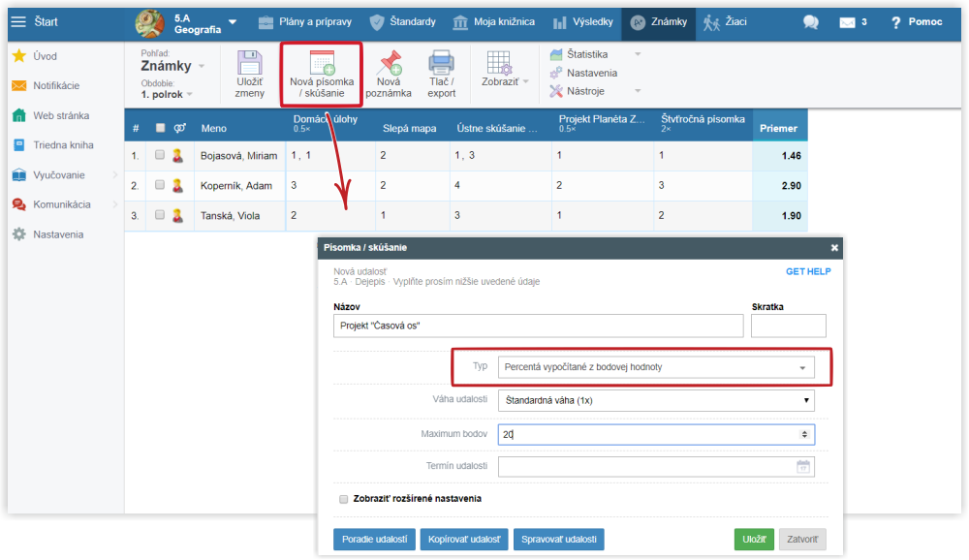Screen dimensions: 969x560
Task: Open Triedna kniha in the sidebar
Action: tap(63, 145)
